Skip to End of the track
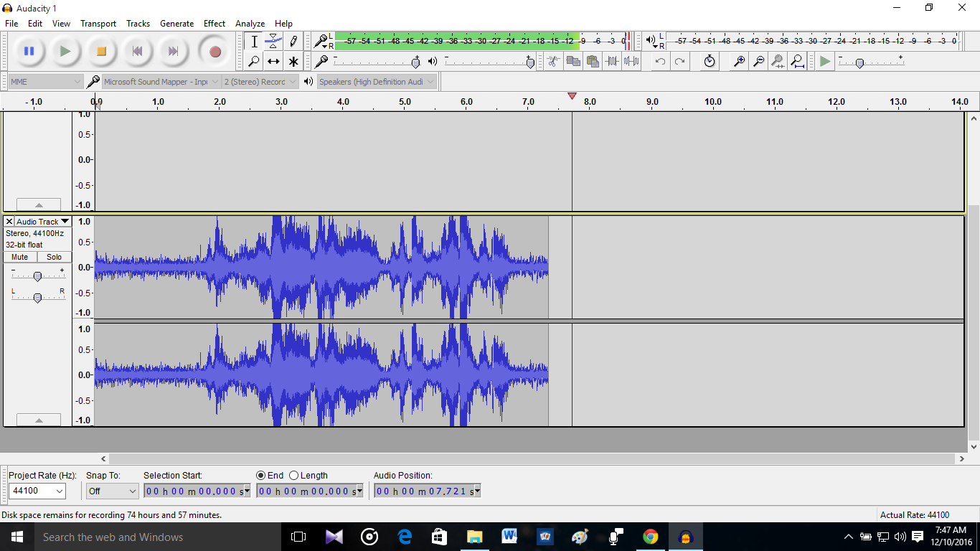 (x=173, y=51)
